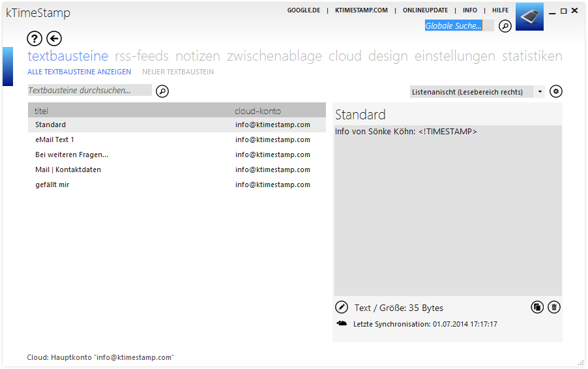This screenshot has width=588, height=369.
Task: Click NEUER TEXTBAUSTEIN link
Action: pyautogui.click(x=178, y=72)
